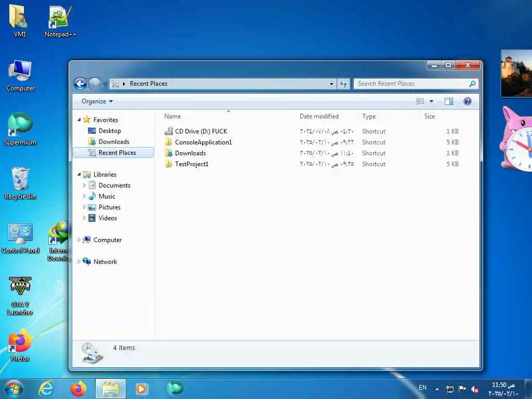Sort by Date modified column header

click(x=327, y=116)
